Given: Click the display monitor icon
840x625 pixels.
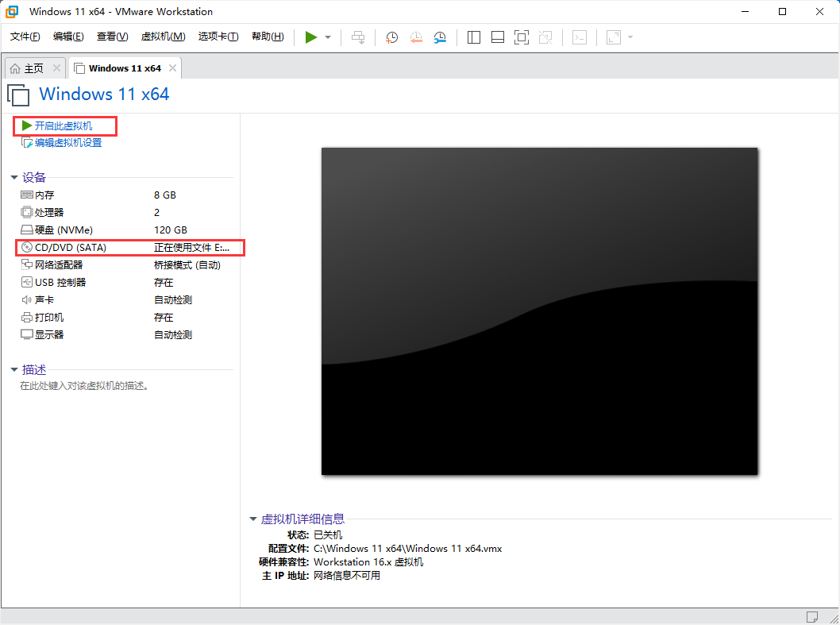Looking at the screenshot, I should [27, 334].
